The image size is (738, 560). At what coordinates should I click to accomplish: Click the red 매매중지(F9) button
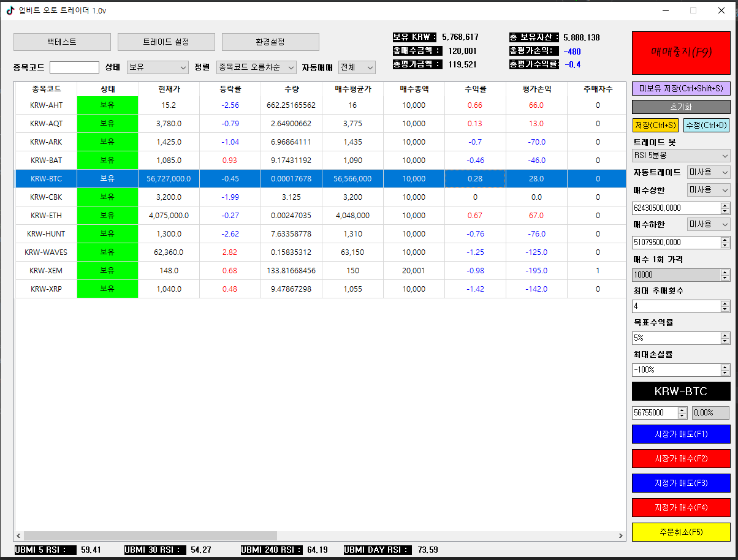pos(681,53)
